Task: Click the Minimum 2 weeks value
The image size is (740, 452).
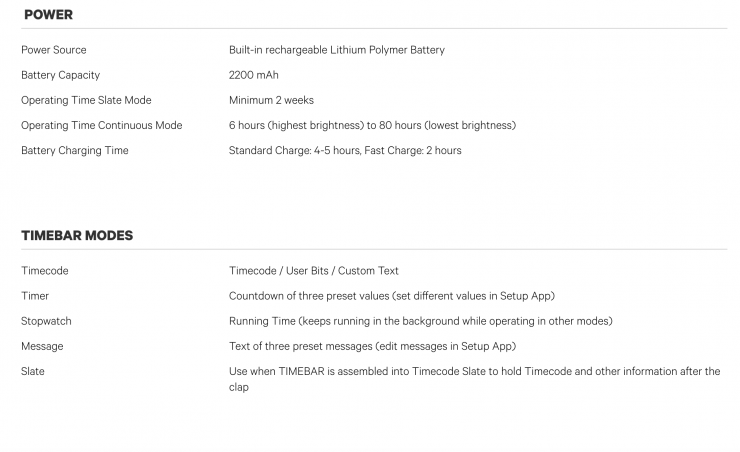Action: pos(270,100)
